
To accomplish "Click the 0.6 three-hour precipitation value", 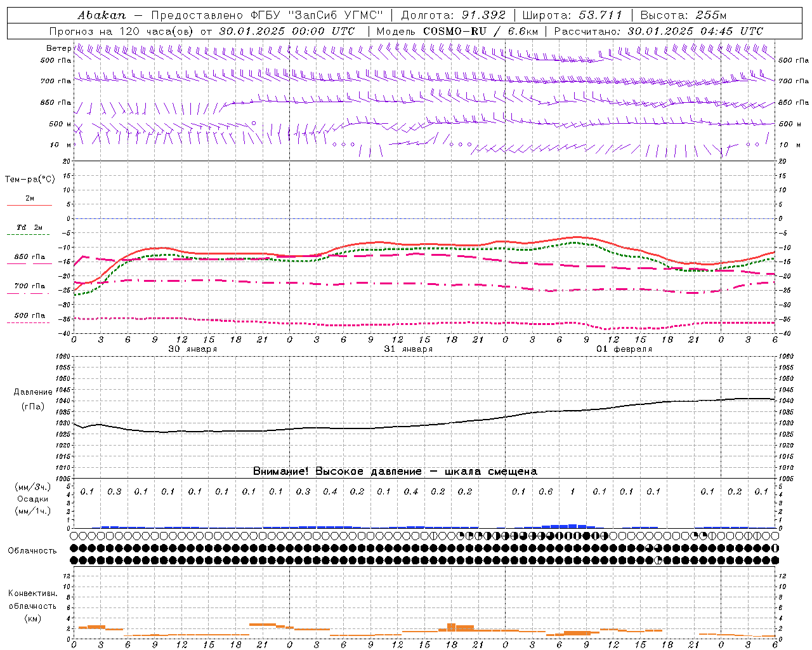I will point(546,491).
